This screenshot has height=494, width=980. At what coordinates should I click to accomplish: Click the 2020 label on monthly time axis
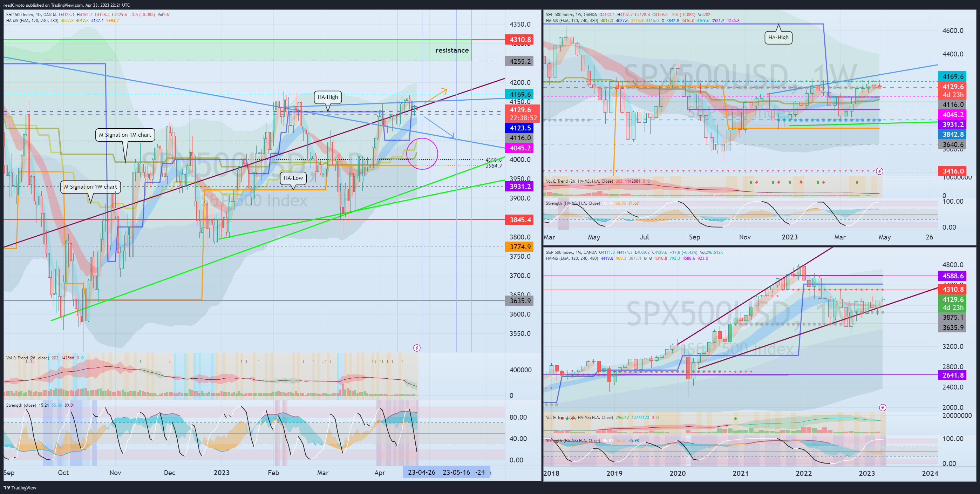pyautogui.click(x=677, y=473)
